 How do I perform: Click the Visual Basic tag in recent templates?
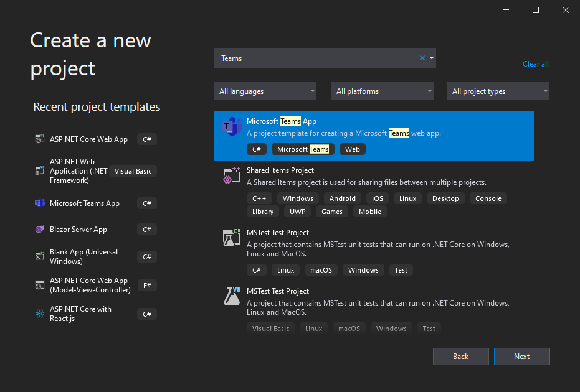(x=133, y=171)
